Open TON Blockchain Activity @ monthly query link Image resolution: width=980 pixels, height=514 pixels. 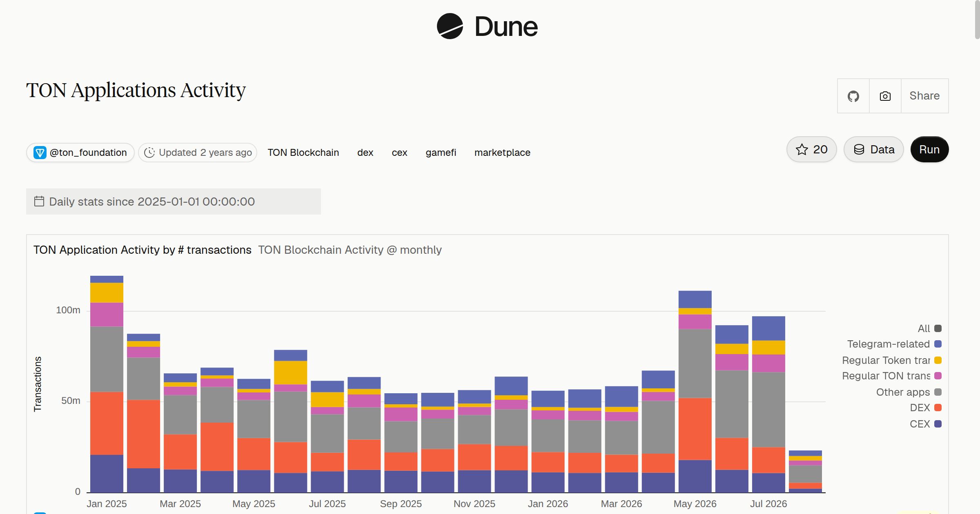350,250
